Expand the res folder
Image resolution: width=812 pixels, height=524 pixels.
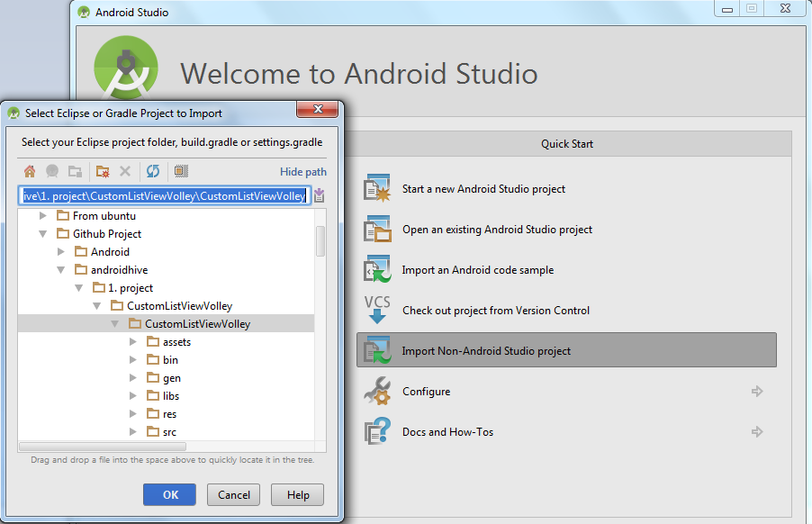coord(133,414)
